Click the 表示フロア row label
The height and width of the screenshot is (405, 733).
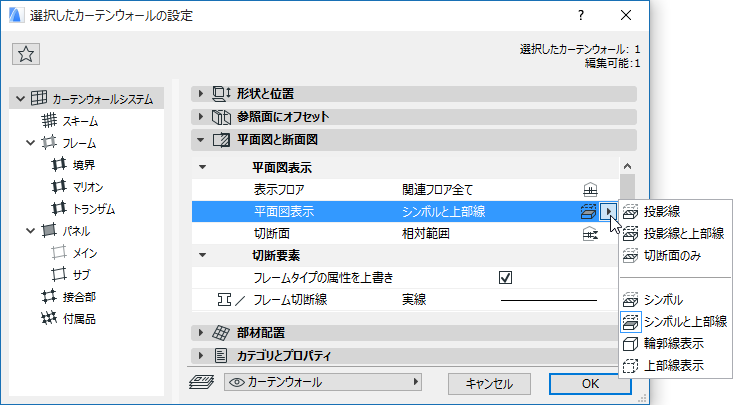click(x=279, y=190)
